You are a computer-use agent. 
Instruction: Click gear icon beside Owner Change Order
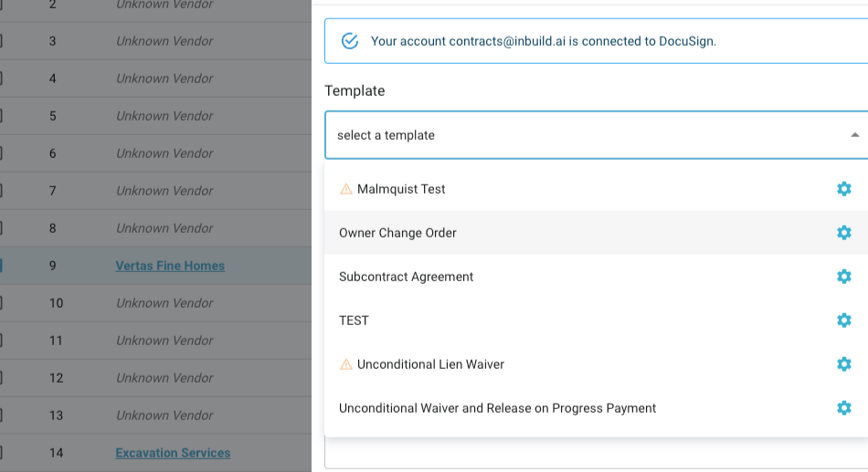[x=844, y=233]
